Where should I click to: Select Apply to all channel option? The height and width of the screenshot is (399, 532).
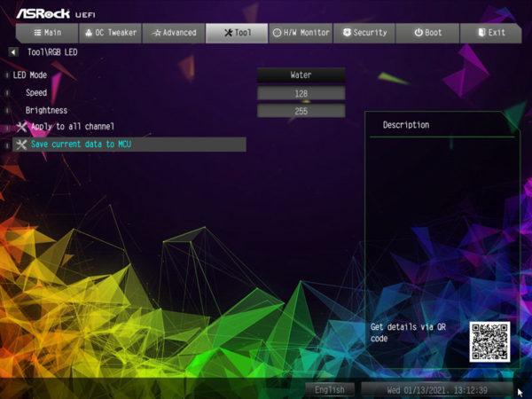(73, 127)
